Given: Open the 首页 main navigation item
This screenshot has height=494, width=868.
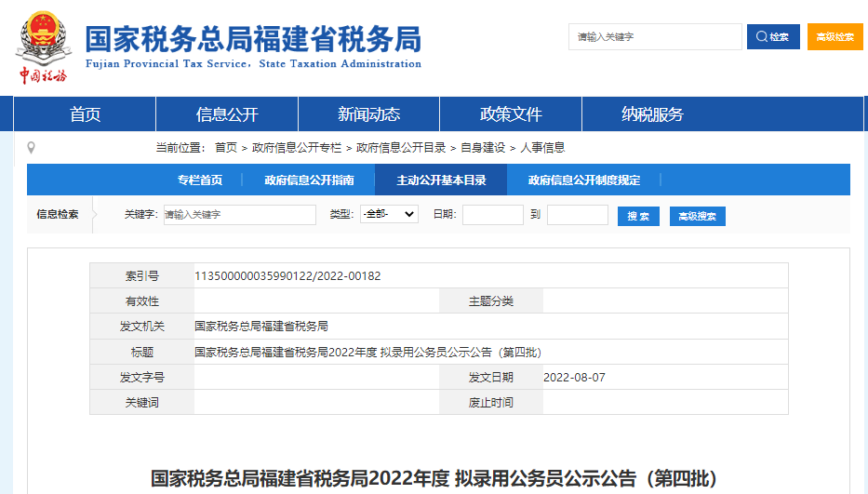Looking at the screenshot, I should tap(85, 114).
